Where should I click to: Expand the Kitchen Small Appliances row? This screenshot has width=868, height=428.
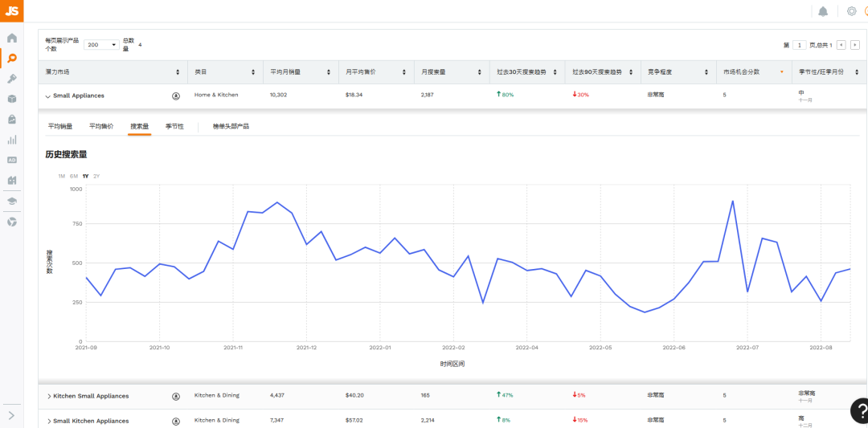[x=49, y=397]
